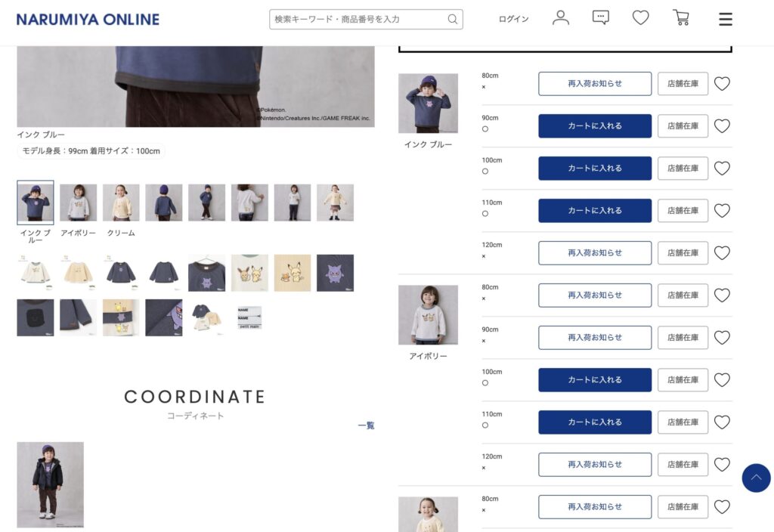Image resolution: width=774 pixels, height=532 pixels.
Task: Check store stock for Ink Blue 110cm
Action: [x=683, y=211]
